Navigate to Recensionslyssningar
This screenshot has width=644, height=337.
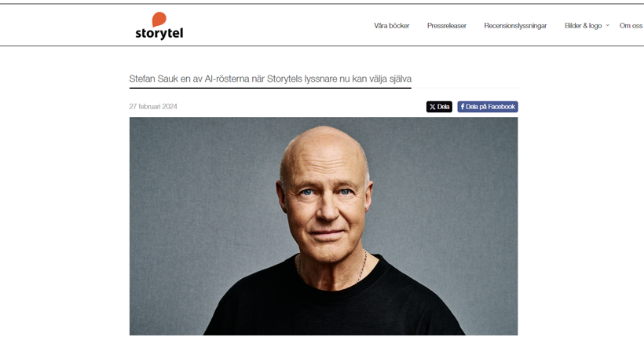click(x=515, y=25)
